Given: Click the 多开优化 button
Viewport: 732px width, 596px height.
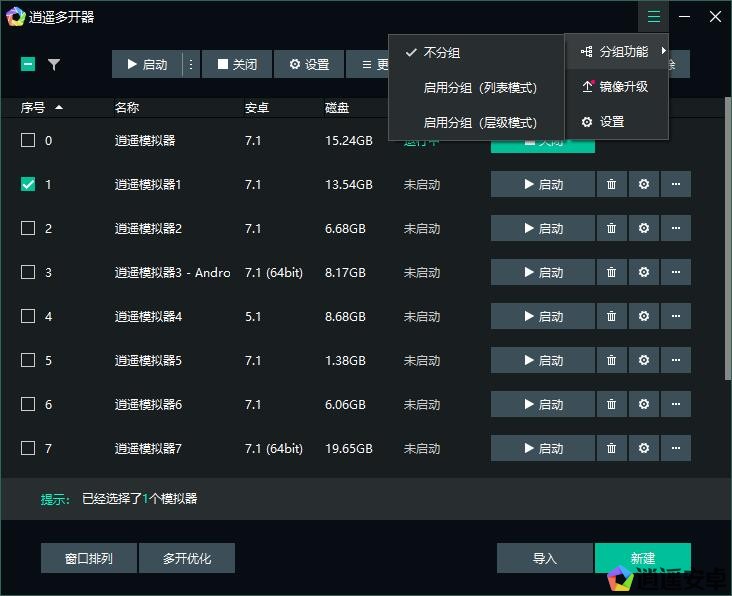Looking at the screenshot, I should pyautogui.click(x=187, y=558).
